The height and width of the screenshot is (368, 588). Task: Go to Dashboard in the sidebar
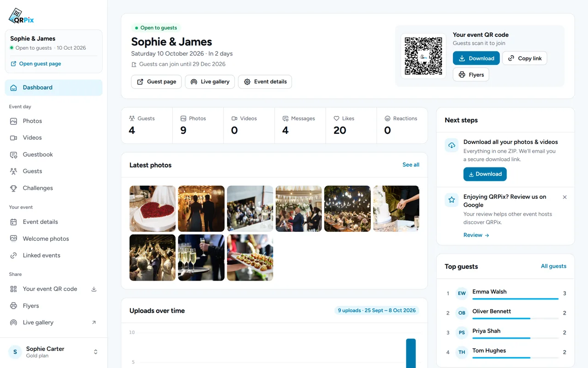(54, 87)
